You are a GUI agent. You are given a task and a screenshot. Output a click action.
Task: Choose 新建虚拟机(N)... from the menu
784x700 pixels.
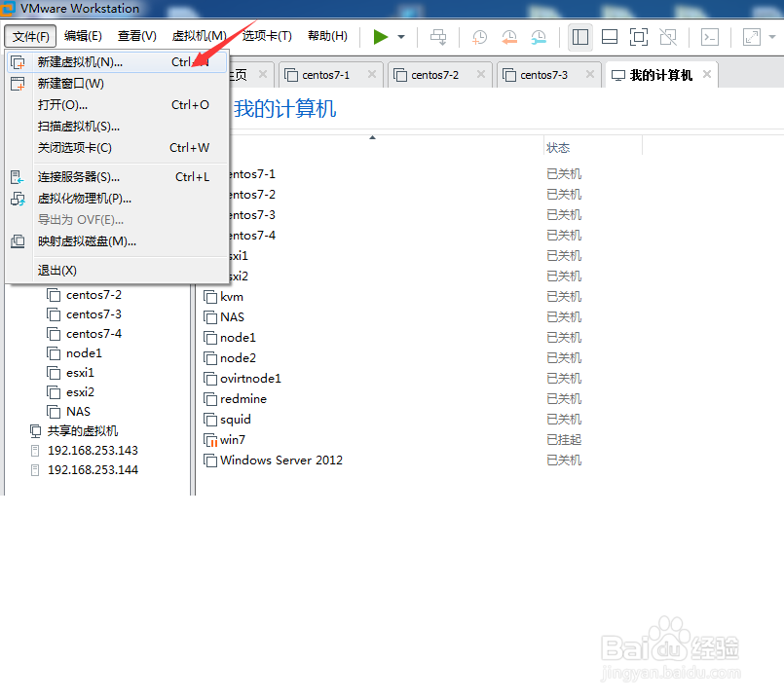click(x=117, y=62)
